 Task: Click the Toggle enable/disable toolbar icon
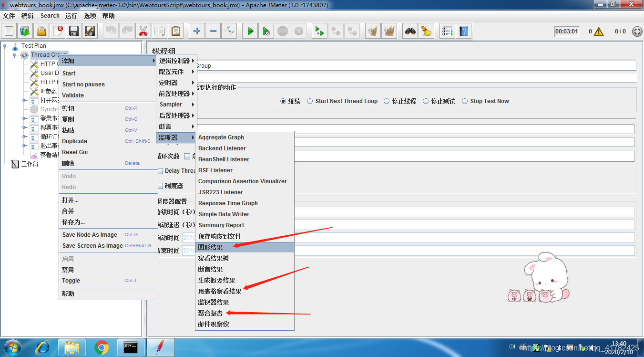229,31
